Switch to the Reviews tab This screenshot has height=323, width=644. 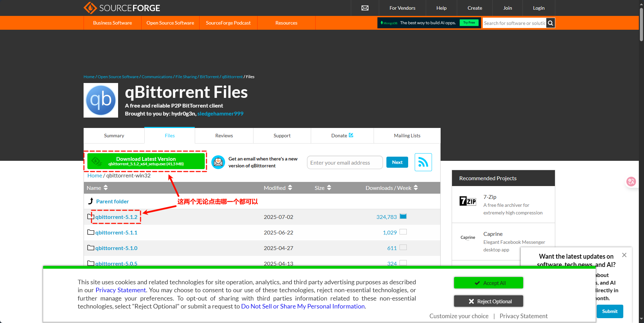(224, 136)
